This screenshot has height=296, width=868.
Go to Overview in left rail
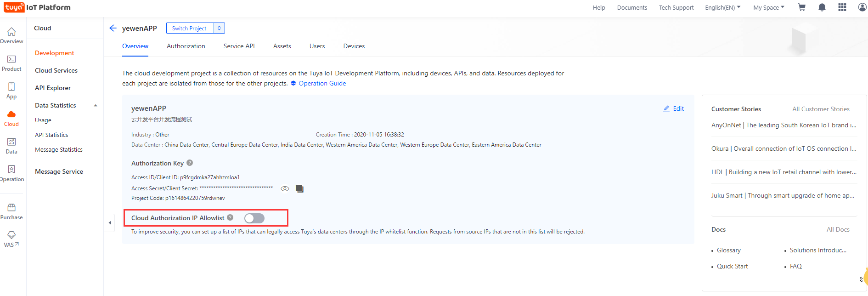pos(11,35)
